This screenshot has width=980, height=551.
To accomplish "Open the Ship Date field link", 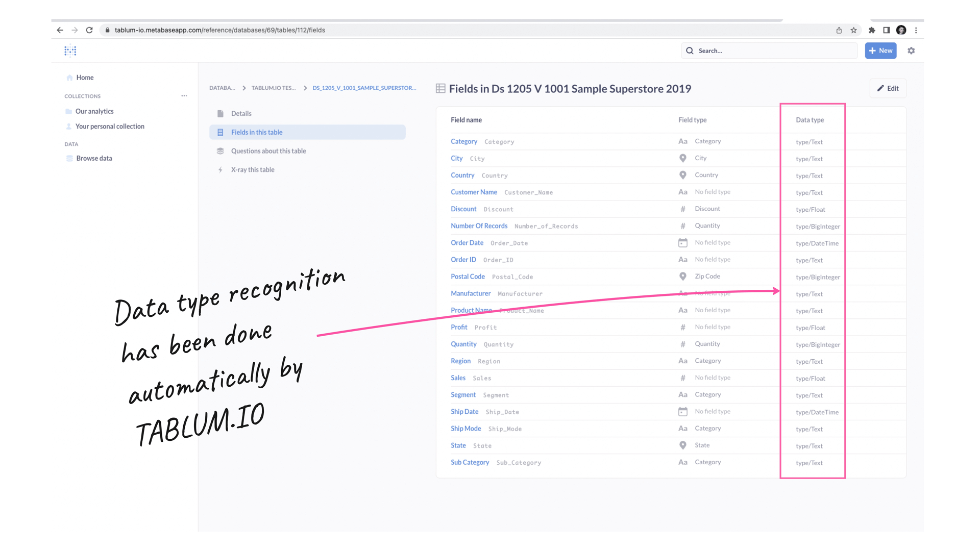I will coord(464,412).
